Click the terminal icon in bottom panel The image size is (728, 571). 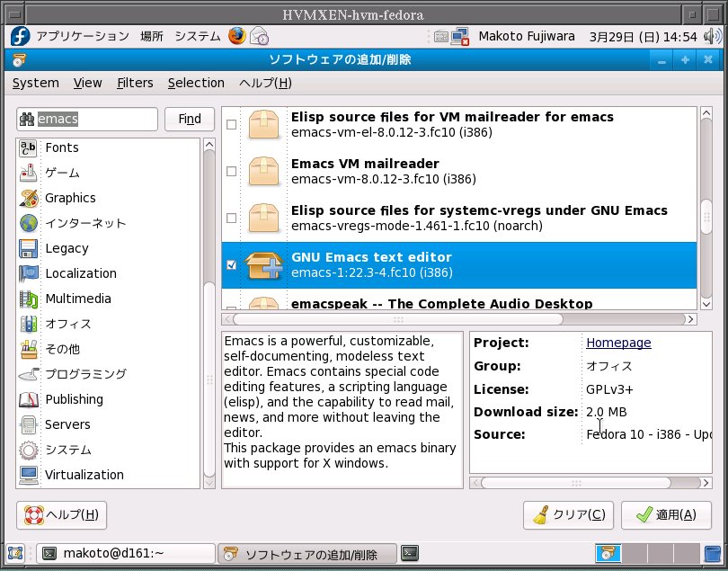click(x=410, y=552)
